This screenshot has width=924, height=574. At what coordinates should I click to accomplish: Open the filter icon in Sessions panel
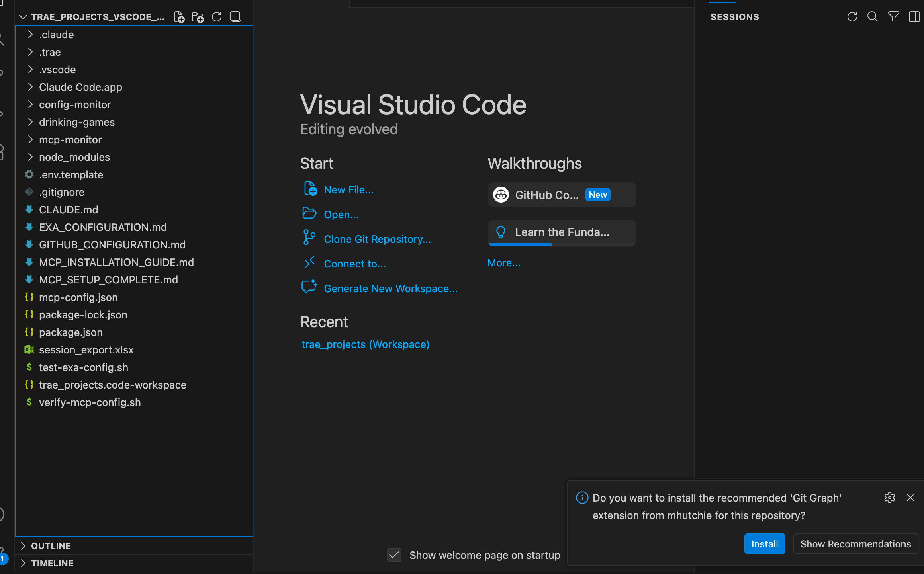pyautogui.click(x=893, y=17)
